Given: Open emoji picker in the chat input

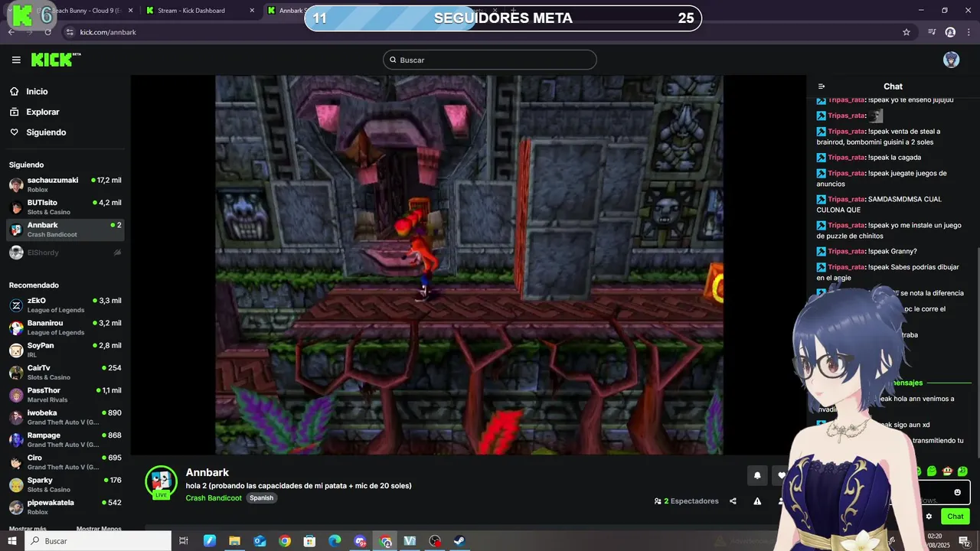Looking at the screenshot, I should click(x=957, y=492).
